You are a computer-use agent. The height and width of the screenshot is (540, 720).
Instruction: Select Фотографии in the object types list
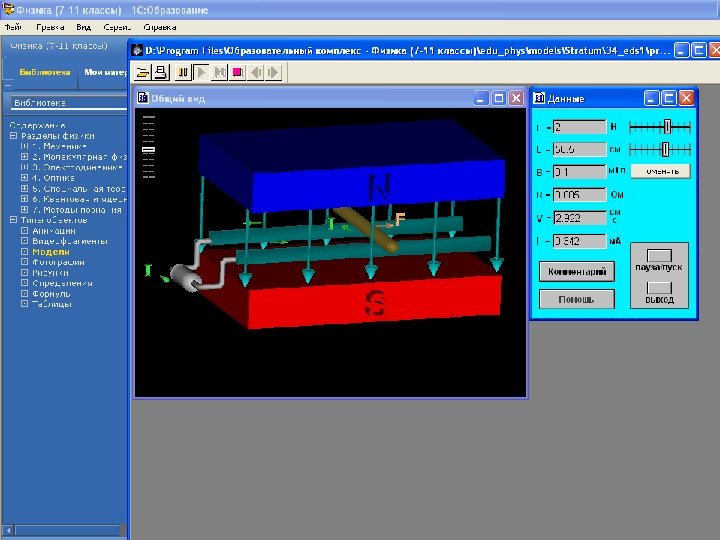(x=58, y=262)
